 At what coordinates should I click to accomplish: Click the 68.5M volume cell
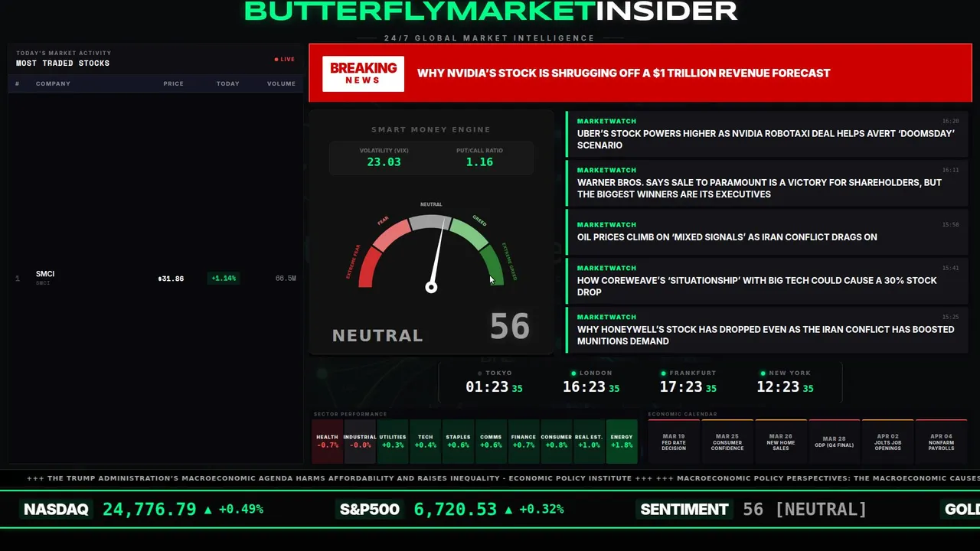click(x=286, y=279)
